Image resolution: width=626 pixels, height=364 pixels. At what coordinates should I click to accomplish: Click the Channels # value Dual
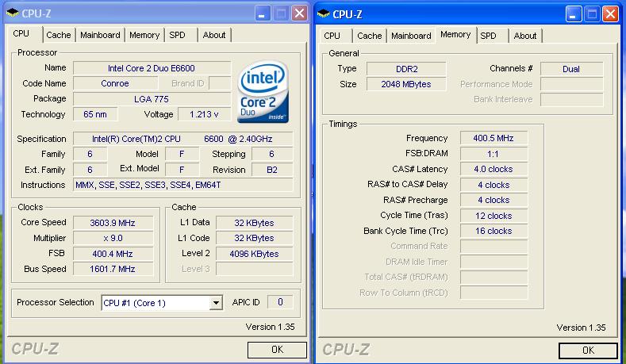point(571,69)
